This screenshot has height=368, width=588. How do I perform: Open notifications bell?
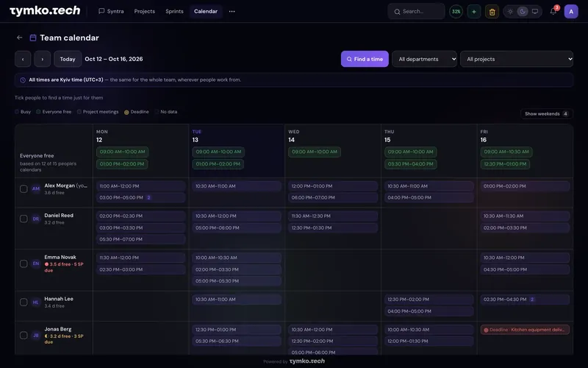[553, 11]
